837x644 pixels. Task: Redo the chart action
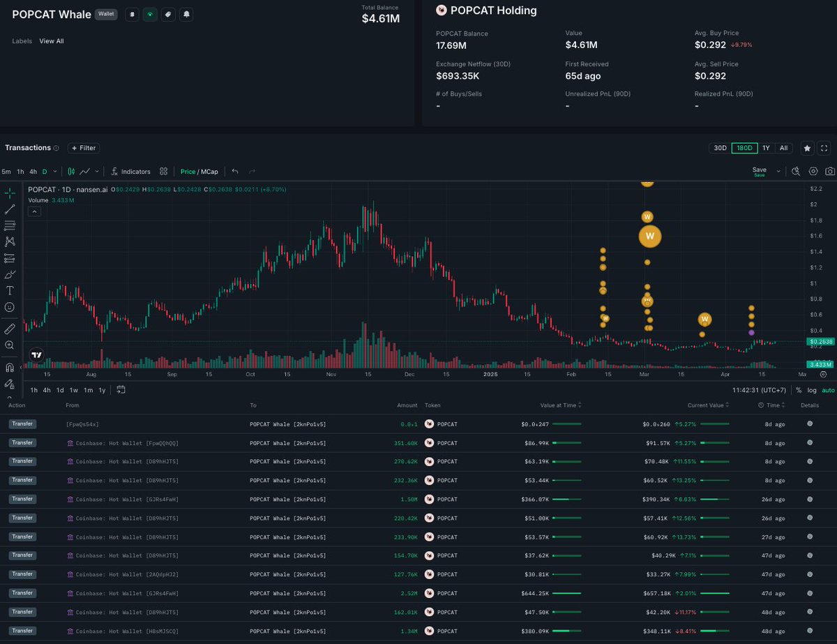point(252,171)
